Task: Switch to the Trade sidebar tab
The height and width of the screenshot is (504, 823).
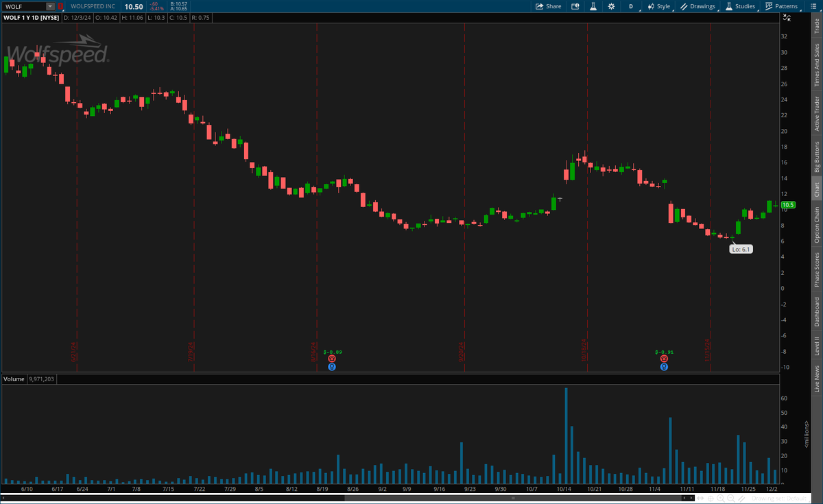Action: [x=816, y=26]
